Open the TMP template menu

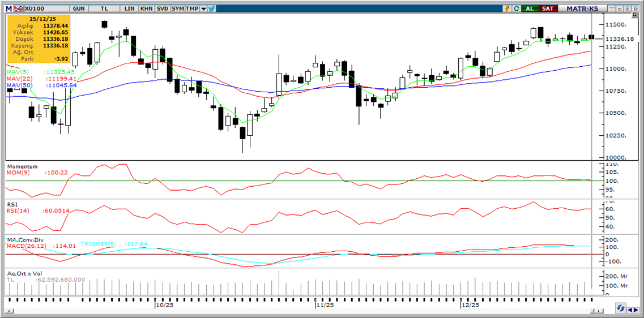tap(193, 8)
